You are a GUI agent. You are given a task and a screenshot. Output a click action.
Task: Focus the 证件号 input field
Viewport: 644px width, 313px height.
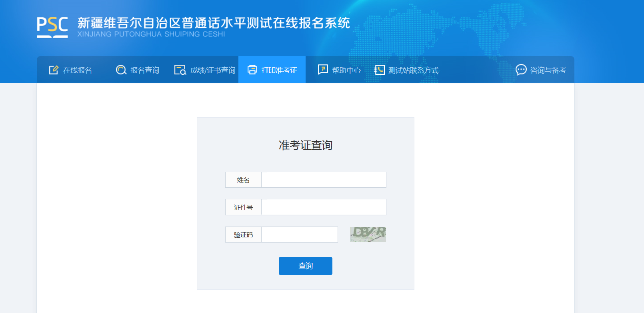click(324, 207)
